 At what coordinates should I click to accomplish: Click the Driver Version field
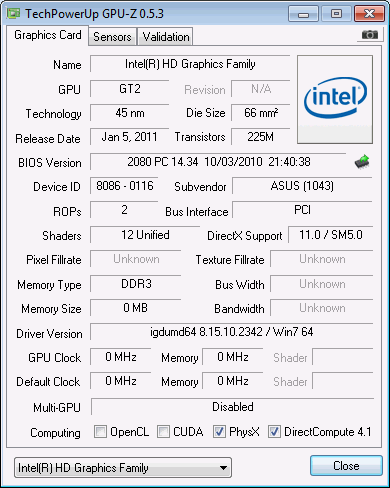232,332
